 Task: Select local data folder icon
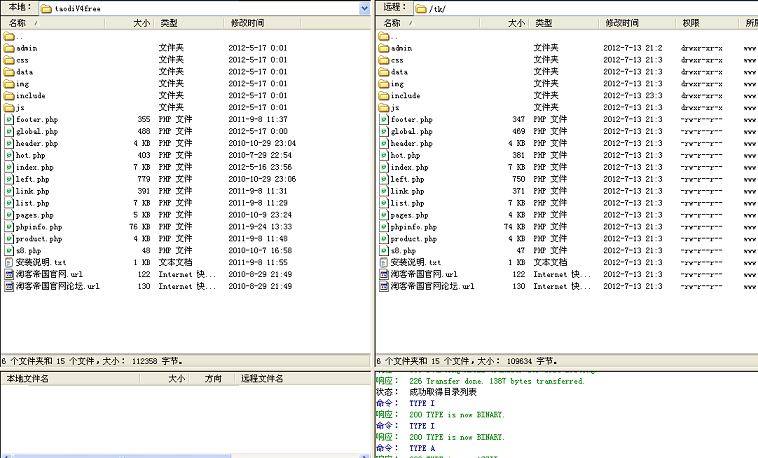pos(9,72)
